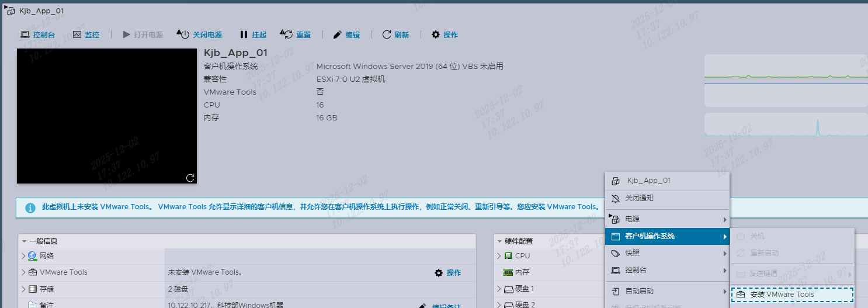Open the 快照 submenu

tap(668, 253)
